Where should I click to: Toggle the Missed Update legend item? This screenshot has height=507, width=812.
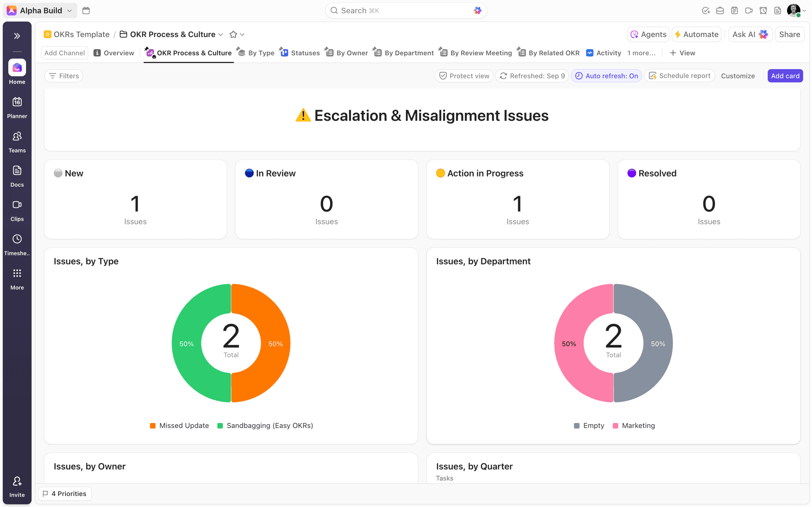click(x=179, y=425)
